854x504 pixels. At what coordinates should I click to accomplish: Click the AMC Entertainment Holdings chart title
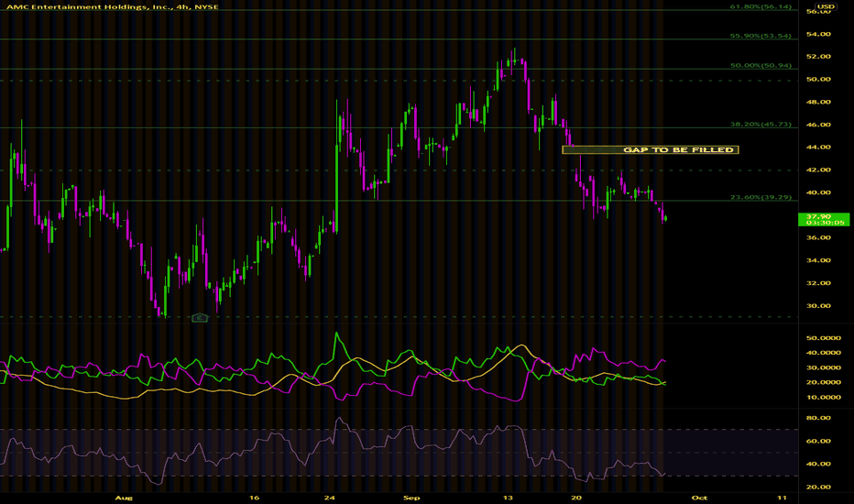coord(113,6)
